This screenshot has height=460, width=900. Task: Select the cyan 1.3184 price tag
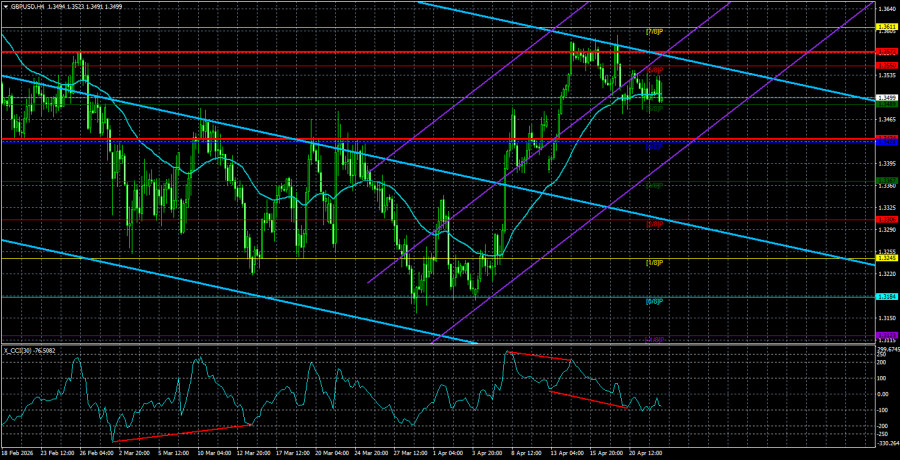(x=886, y=296)
